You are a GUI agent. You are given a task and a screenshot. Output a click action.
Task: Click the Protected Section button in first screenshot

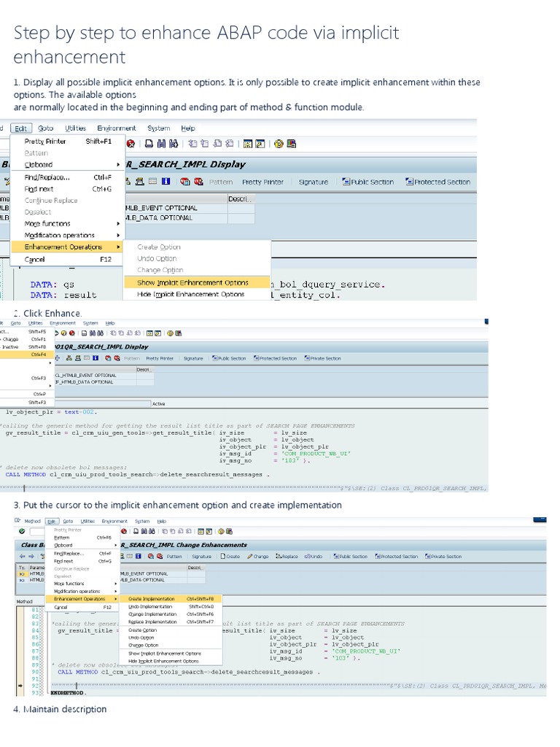point(437,182)
